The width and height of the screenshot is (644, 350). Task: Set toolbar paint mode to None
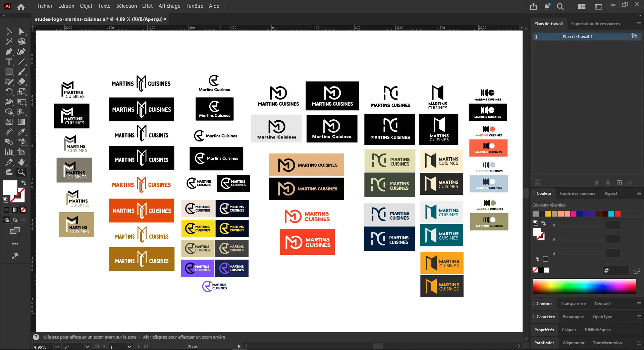pyautogui.click(x=23, y=210)
